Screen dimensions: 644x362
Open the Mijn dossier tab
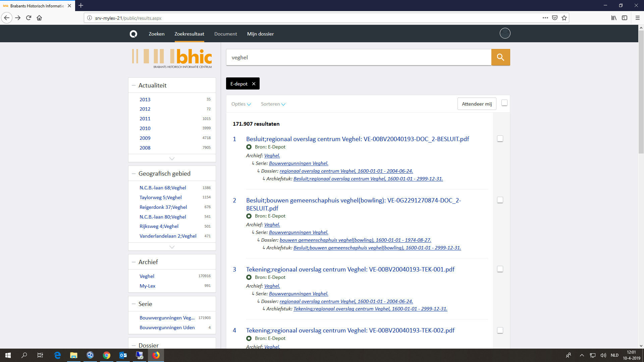(260, 34)
